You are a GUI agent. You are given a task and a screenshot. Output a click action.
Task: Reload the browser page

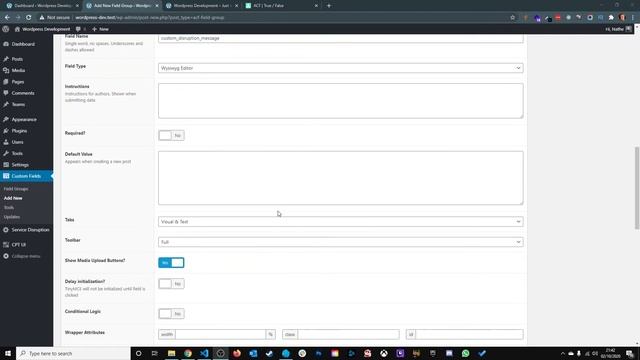coord(29,18)
